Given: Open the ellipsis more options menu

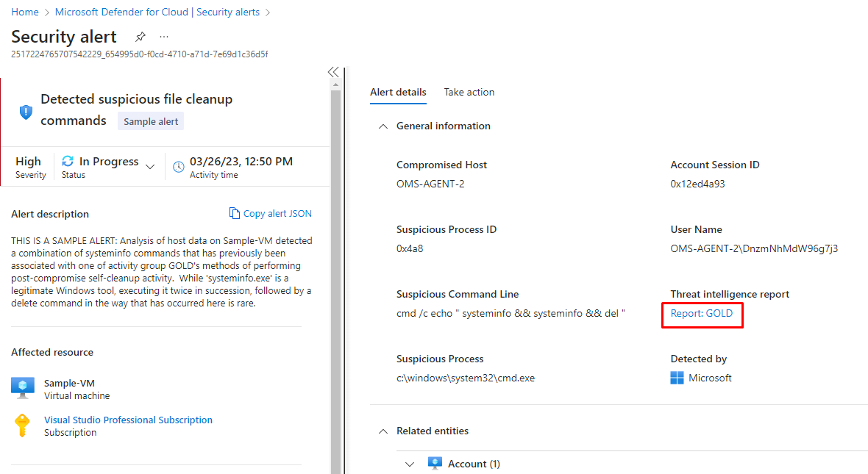Looking at the screenshot, I should (163, 37).
